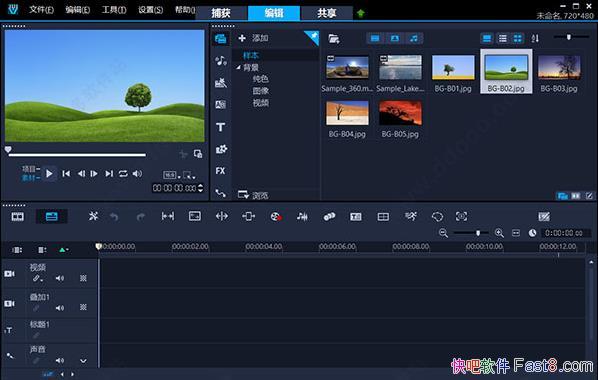Viewport: 598px width, 380px height.
Task: Open the 设置(S) menu
Action: (150, 10)
